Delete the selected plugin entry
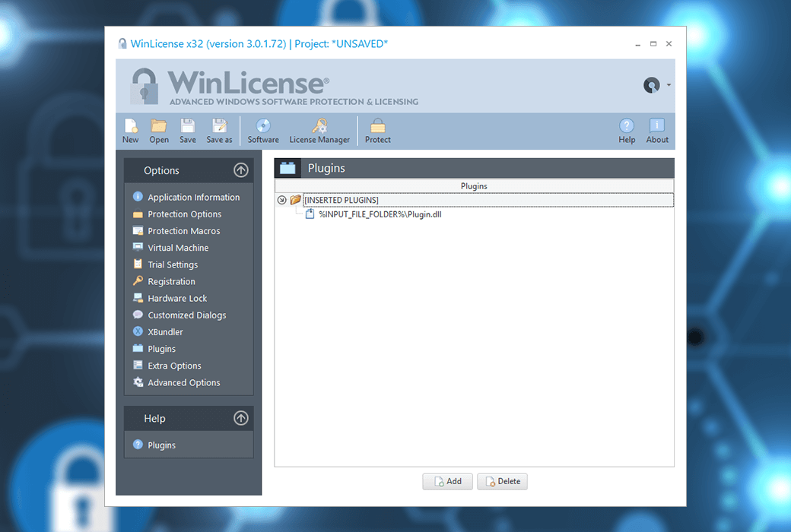This screenshot has width=791, height=532. pyautogui.click(x=502, y=481)
